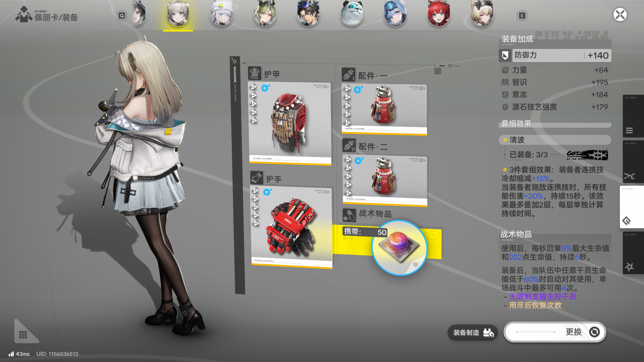The width and height of the screenshot is (644, 362).
Task: Click the 智识 intellect stat icon
Action: pyautogui.click(x=505, y=82)
